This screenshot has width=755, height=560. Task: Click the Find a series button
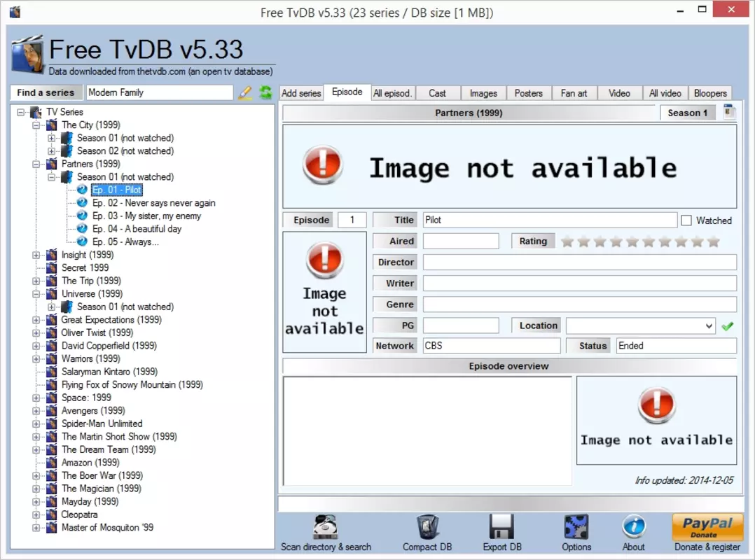pyautogui.click(x=46, y=92)
